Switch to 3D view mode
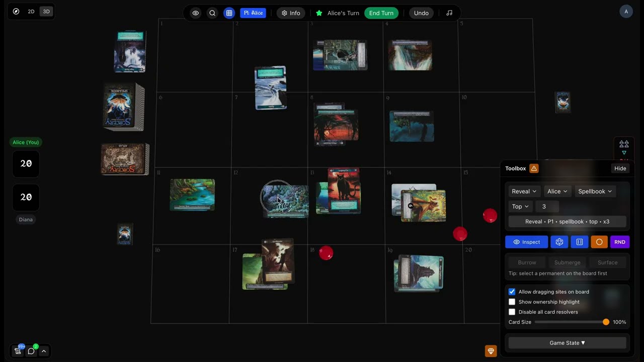 [46, 11]
